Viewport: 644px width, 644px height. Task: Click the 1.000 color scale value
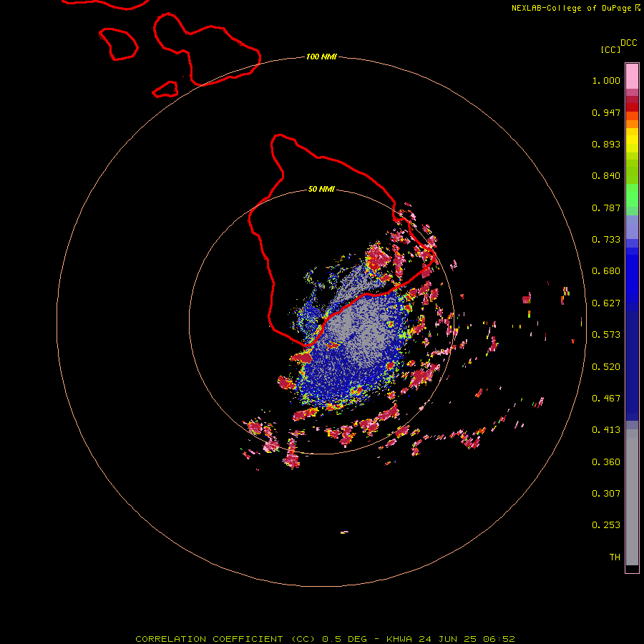(x=606, y=80)
